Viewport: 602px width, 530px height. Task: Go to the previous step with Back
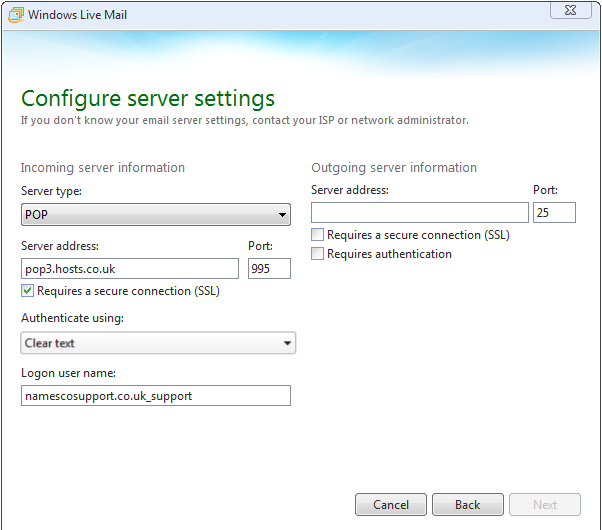(467, 504)
